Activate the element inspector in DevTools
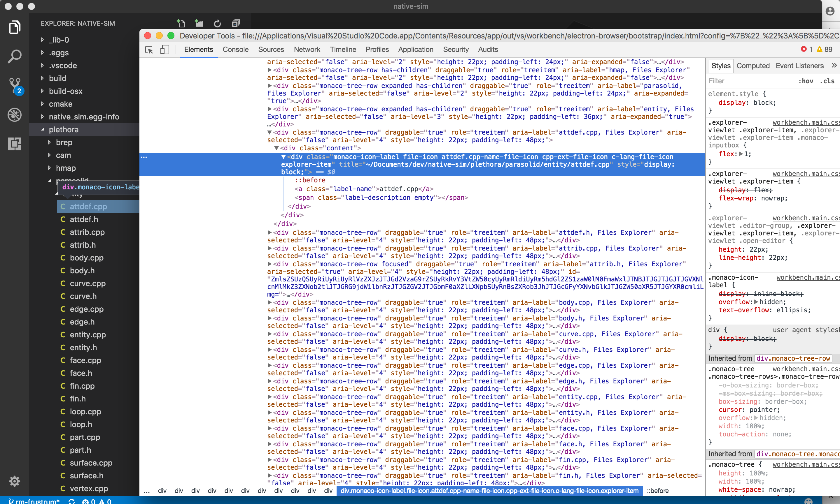This screenshot has height=504, width=840. tap(148, 50)
